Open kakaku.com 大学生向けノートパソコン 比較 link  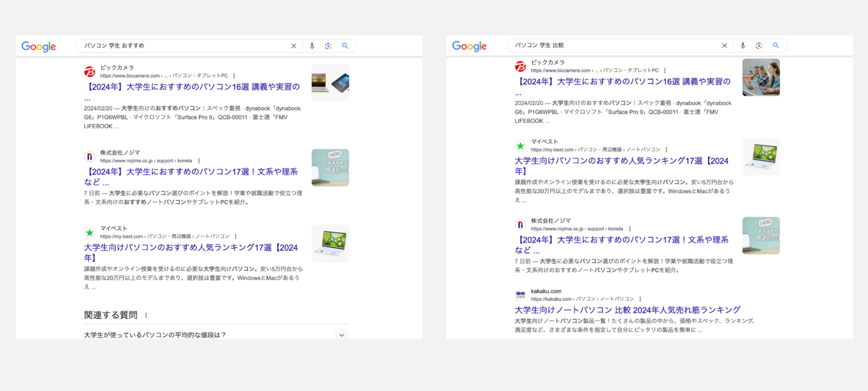(x=627, y=310)
